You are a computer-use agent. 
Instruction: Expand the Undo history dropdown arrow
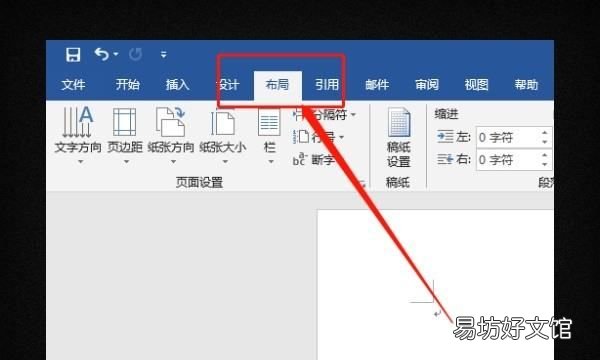click(x=116, y=55)
